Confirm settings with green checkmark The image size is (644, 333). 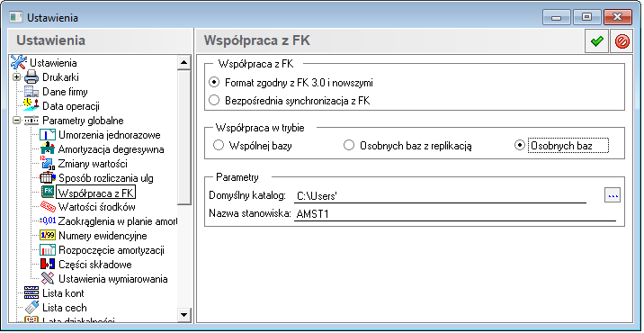pyautogui.click(x=596, y=42)
